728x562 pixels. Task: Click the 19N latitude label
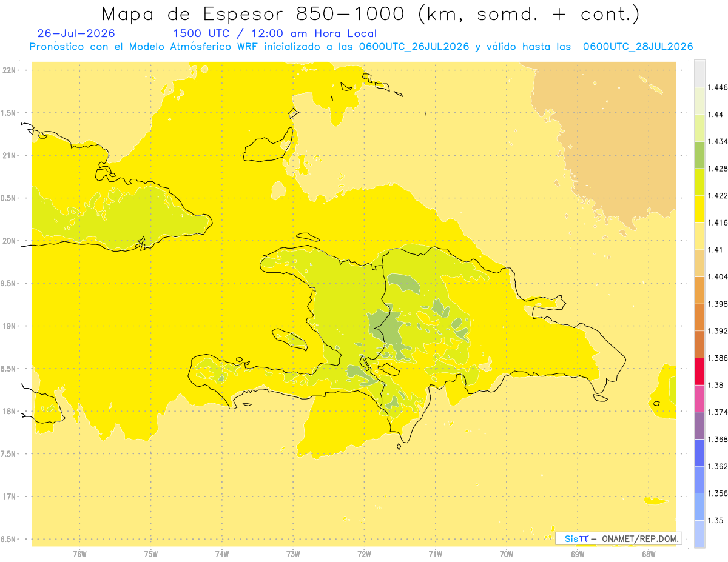(8, 326)
